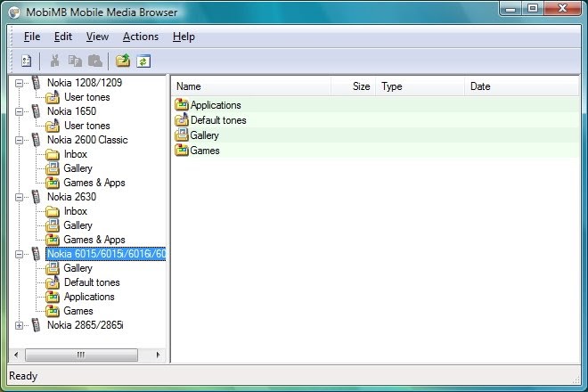The image size is (588, 392).
Task: Collapse the Nokia 1208/1209 tree node
Action: (19, 83)
